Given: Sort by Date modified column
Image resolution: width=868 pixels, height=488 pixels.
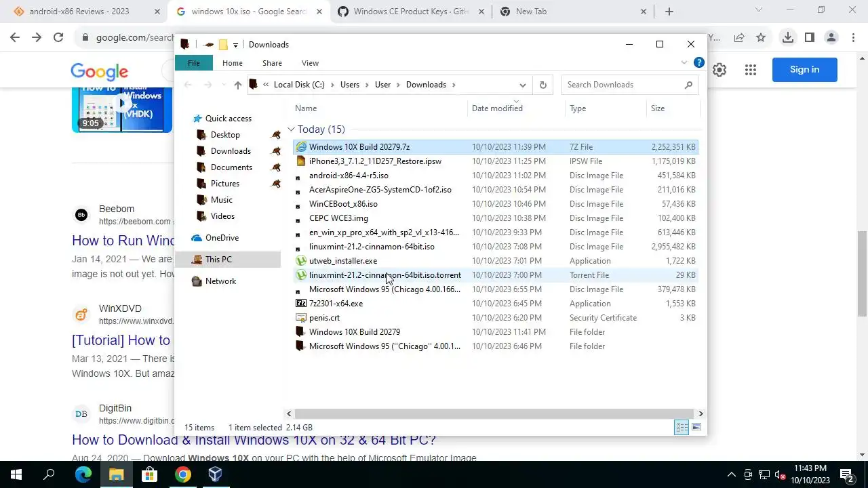Looking at the screenshot, I should [x=516, y=108].
